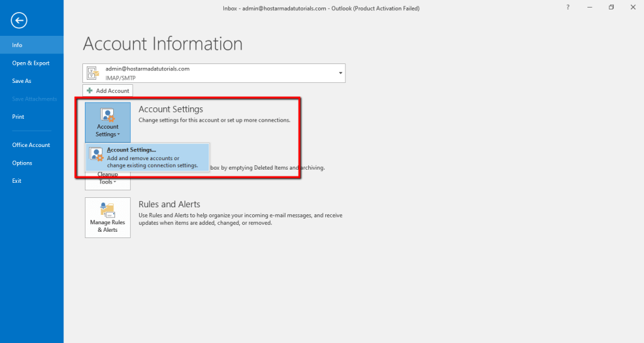The width and height of the screenshot is (644, 343).
Task: Open the Office Account page
Action: 31,145
